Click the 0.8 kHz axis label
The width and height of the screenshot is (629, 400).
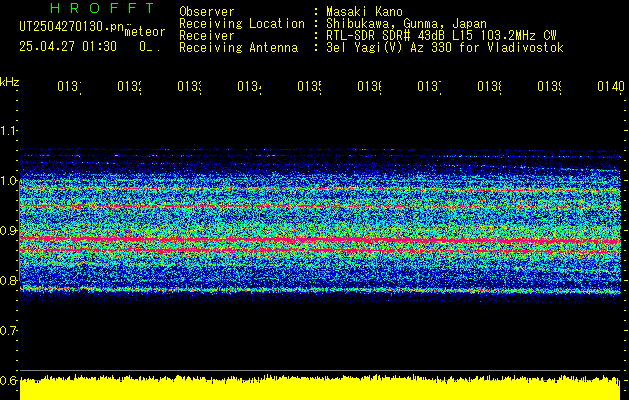(x=8, y=280)
